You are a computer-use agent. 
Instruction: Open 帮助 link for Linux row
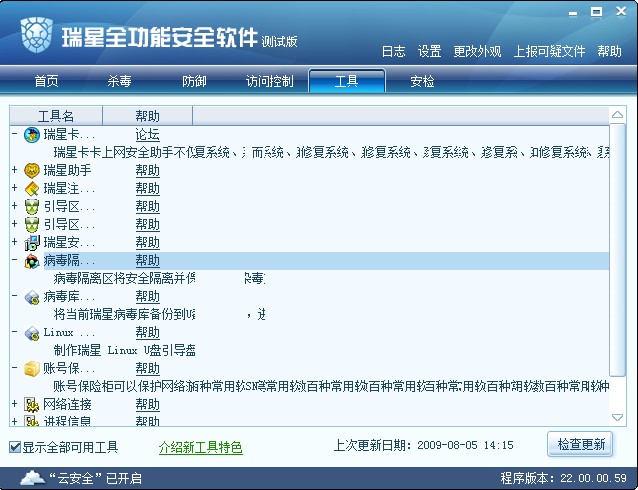pyautogui.click(x=147, y=333)
